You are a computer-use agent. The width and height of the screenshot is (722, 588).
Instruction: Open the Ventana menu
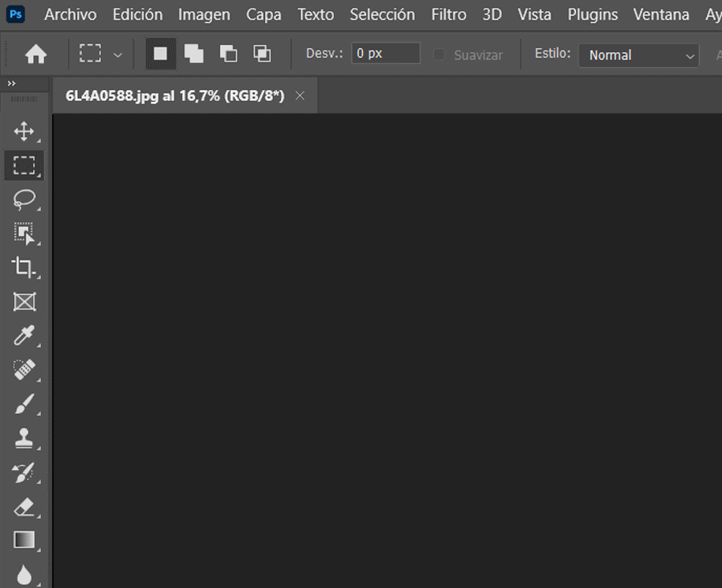[x=661, y=15]
